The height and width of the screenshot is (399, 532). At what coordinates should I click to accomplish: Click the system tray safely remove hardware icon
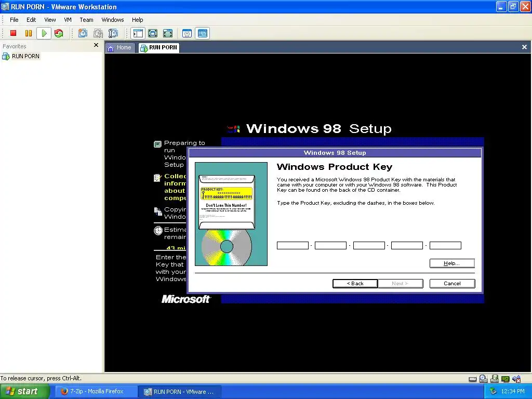(x=494, y=392)
